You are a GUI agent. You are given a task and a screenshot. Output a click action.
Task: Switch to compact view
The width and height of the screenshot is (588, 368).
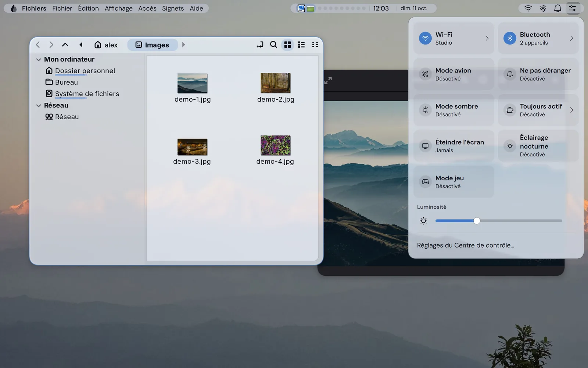(x=315, y=45)
